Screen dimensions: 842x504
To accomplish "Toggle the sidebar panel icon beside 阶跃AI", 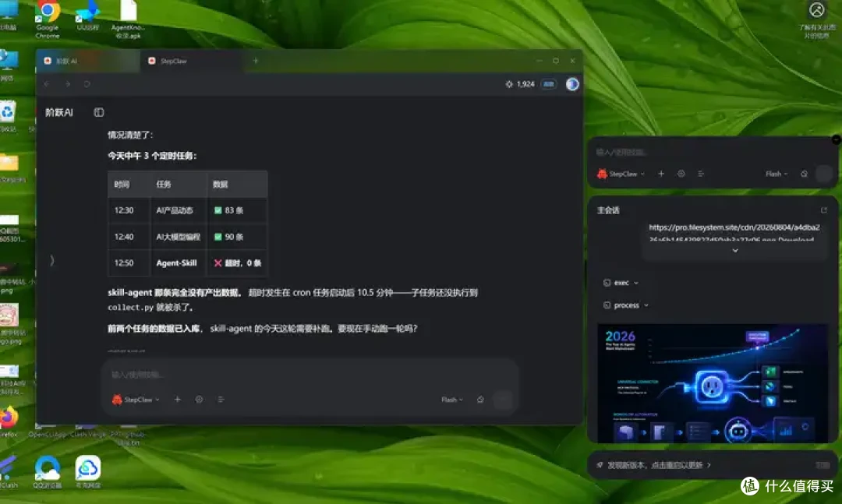I will click(x=99, y=112).
